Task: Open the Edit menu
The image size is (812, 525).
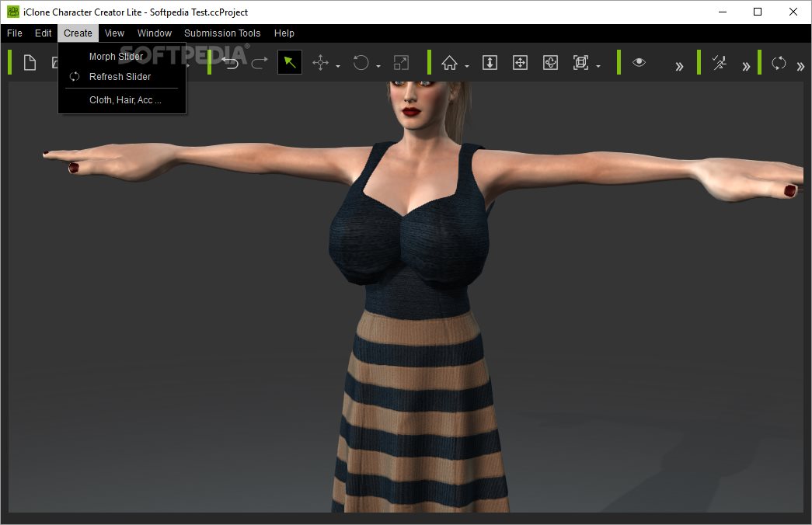Action: coord(43,33)
